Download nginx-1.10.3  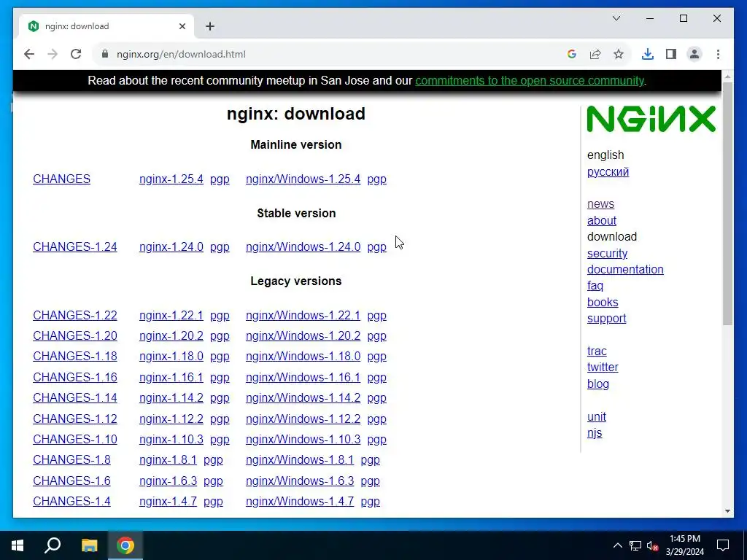[171, 439]
